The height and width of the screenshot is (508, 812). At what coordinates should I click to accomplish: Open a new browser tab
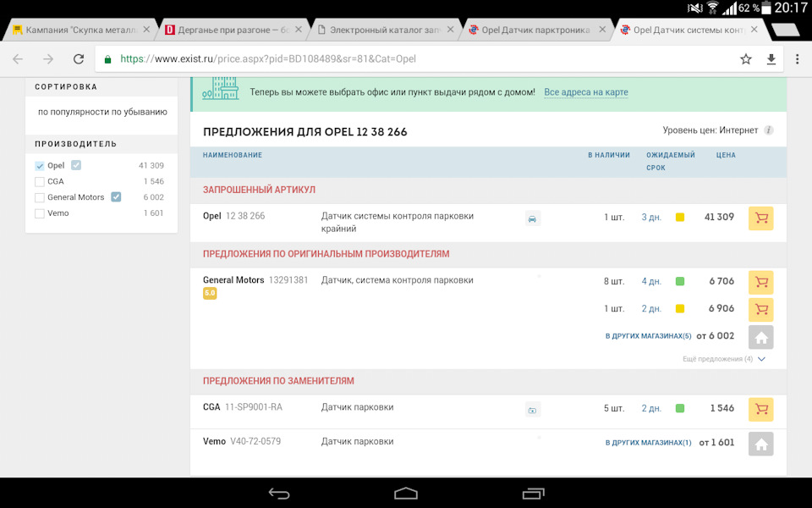pos(785,30)
